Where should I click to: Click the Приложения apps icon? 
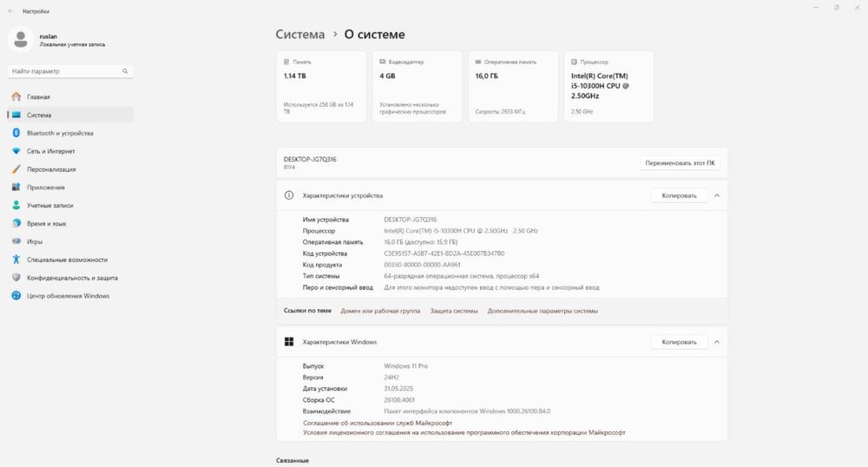pos(16,187)
